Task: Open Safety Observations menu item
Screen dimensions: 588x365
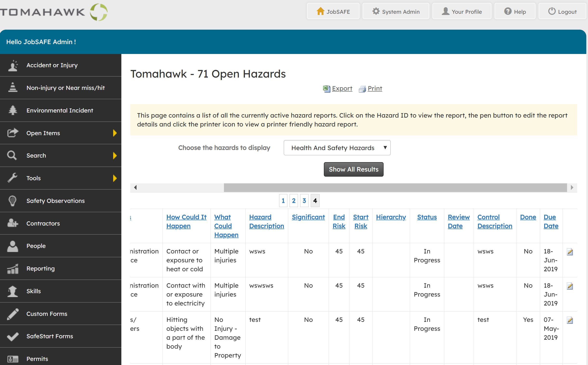Action: [x=61, y=201]
